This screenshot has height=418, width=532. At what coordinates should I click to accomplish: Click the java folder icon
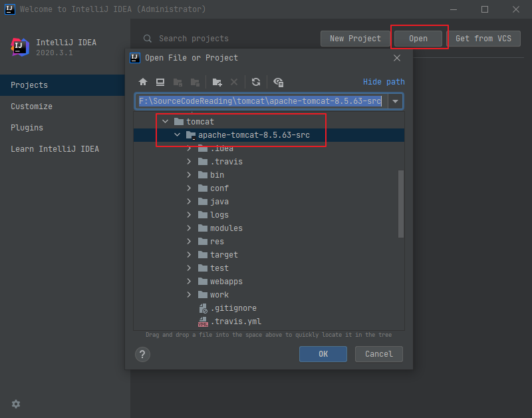coord(203,202)
